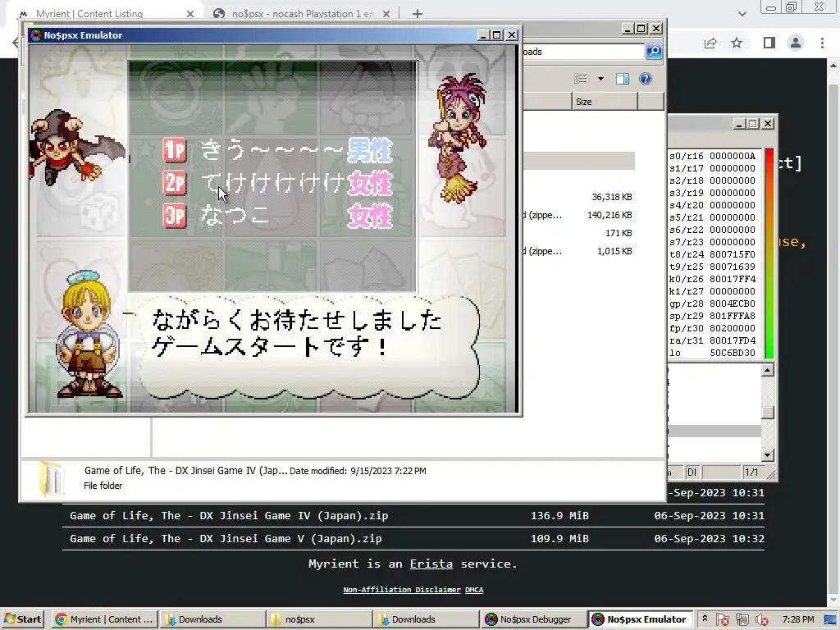Click the Size column header in Explorer
This screenshot has width=840, height=630.
click(x=605, y=101)
